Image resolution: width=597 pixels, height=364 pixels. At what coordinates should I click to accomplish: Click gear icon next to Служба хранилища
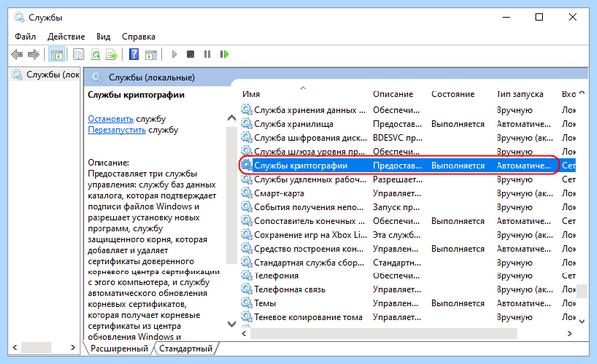tap(247, 124)
